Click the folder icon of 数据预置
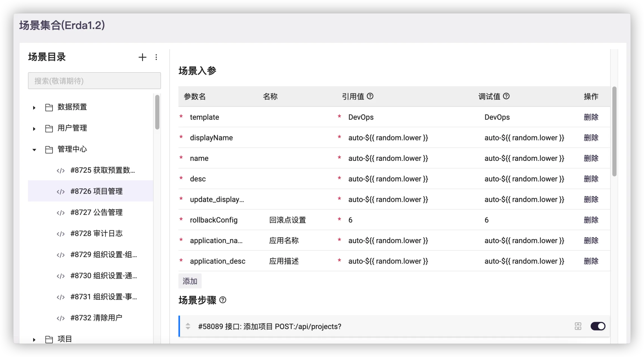 pos(49,107)
